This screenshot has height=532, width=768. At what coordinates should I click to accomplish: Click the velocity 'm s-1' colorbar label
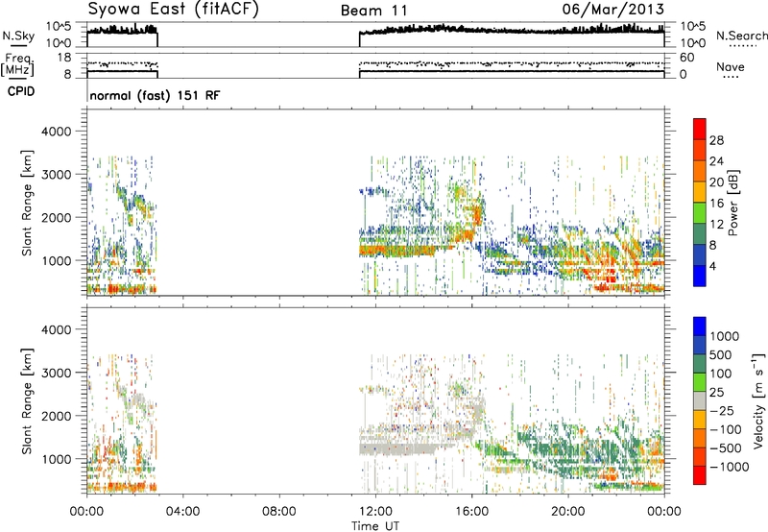[x=758, y=399]
